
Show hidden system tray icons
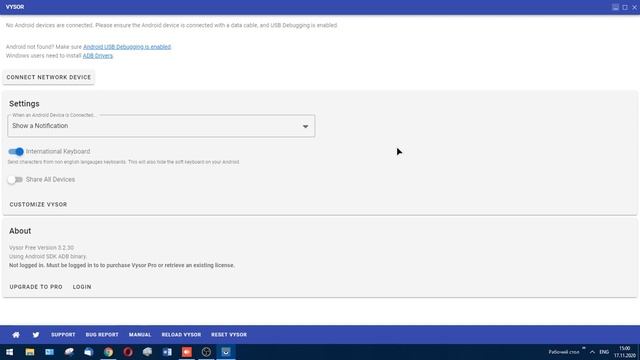pos(592,352)
